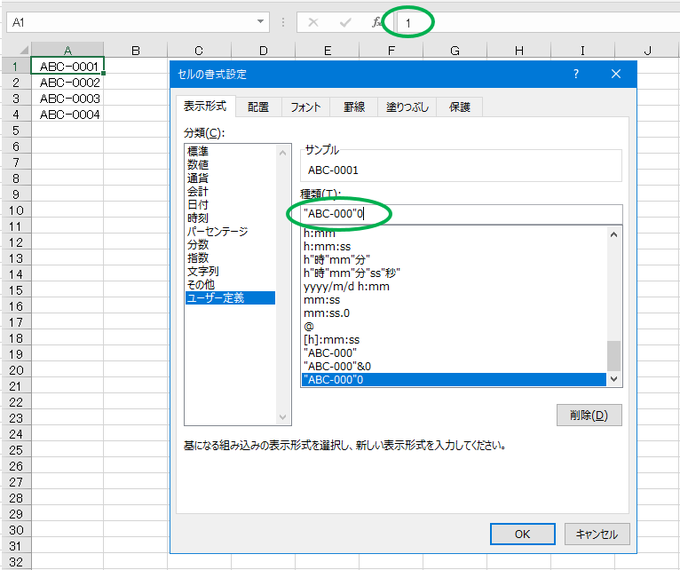Select the @ text format
This screenshot has width=680, height=570.
click(454, 326)
